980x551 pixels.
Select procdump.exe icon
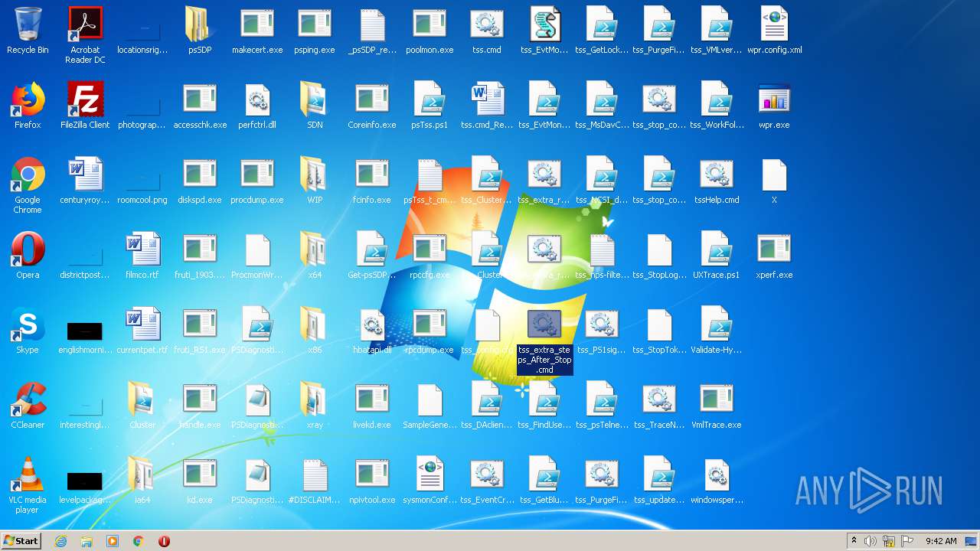pos(257,181)
